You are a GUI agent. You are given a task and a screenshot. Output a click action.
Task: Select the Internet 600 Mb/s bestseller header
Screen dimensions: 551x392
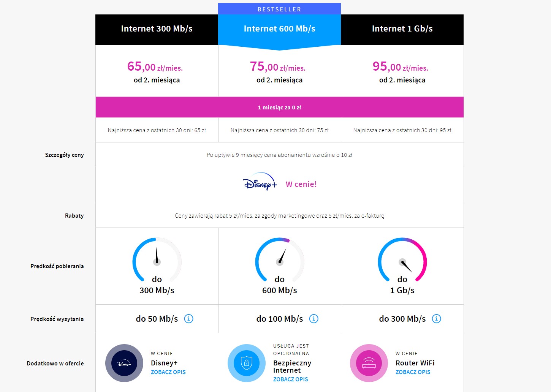coord(280,29)
